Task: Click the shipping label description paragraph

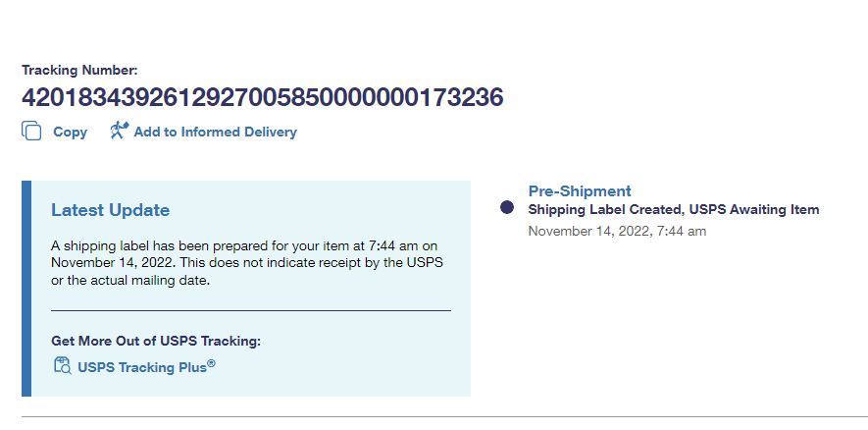Action: [244, 262]
